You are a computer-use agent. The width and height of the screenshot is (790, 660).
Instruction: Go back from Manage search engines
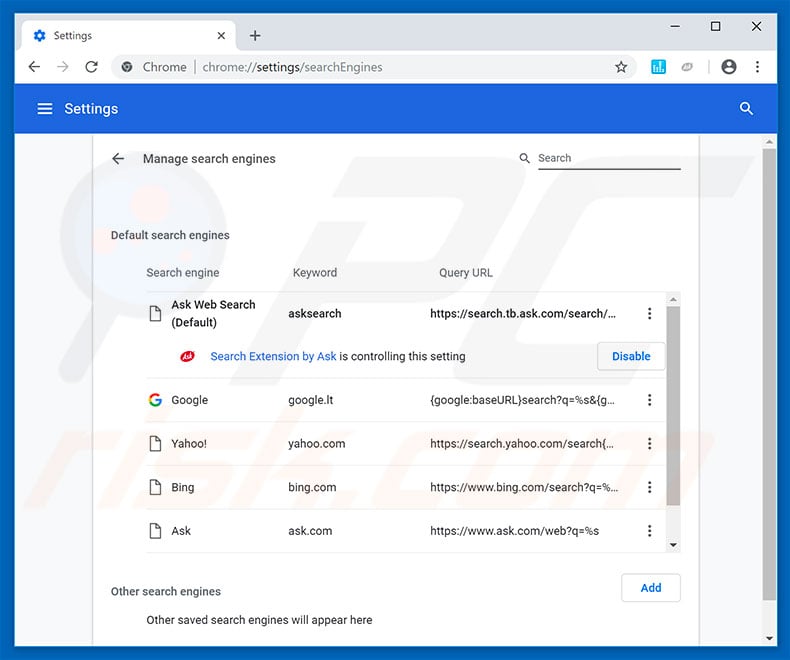click(118, 159)
